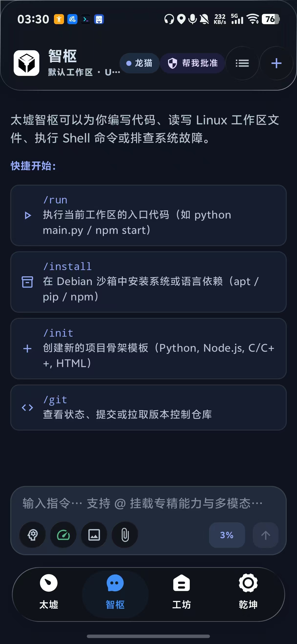Select the /install quick start card
This screenshot has height=644, width=297.
(148, 282)
